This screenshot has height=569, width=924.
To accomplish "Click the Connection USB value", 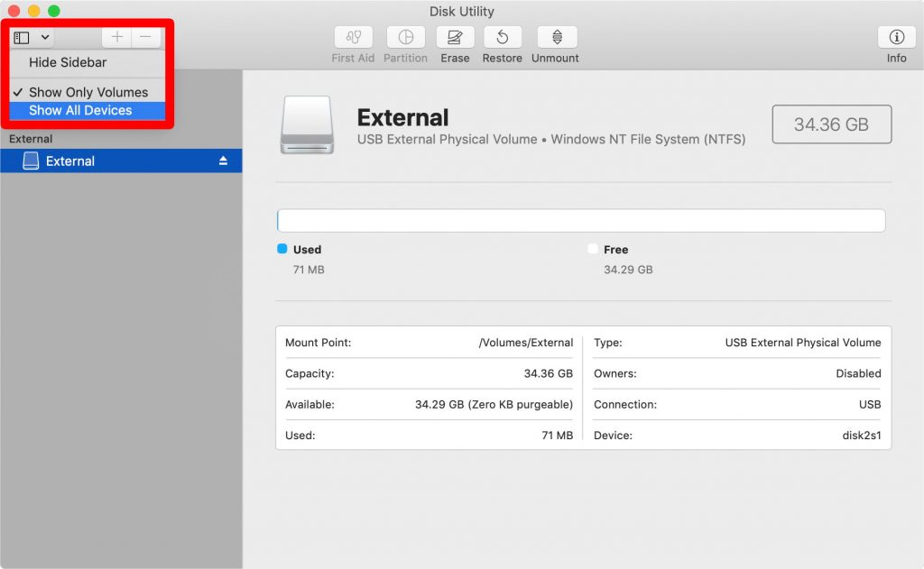I will click(x=870, y=405).
